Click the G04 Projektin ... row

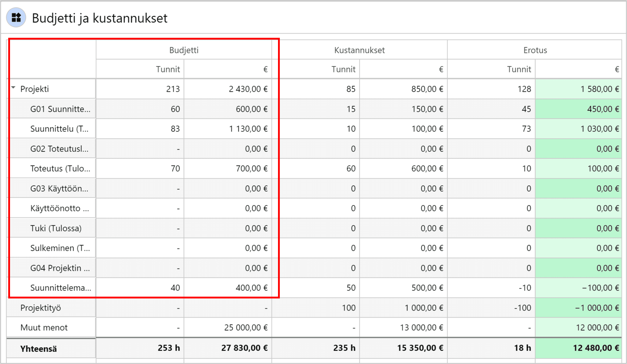point(60,268)
